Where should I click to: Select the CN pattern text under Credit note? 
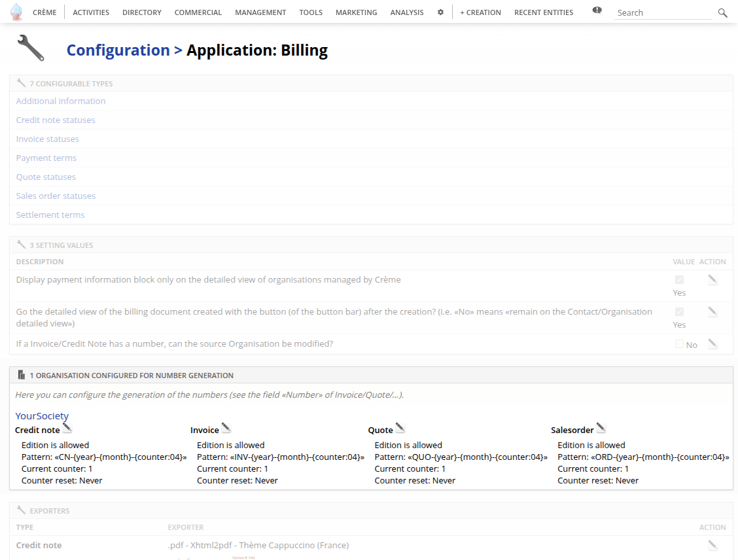click(x=104, y=457)
